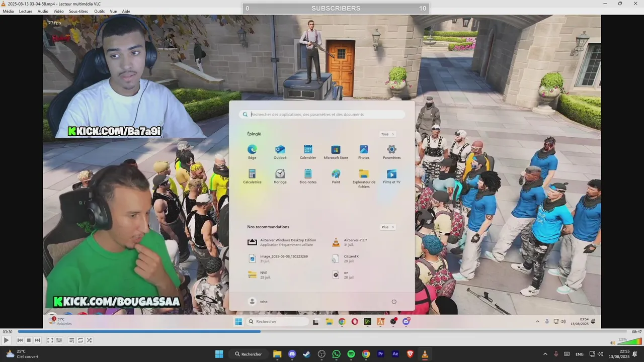Image resolution: width=644 pixels, height=362 pixels.
Task: Open the Vidéo menu
Action: [x=58, y=11]
